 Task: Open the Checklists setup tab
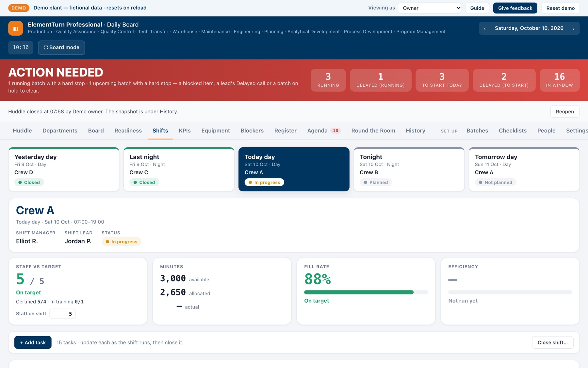pos(513,131)
